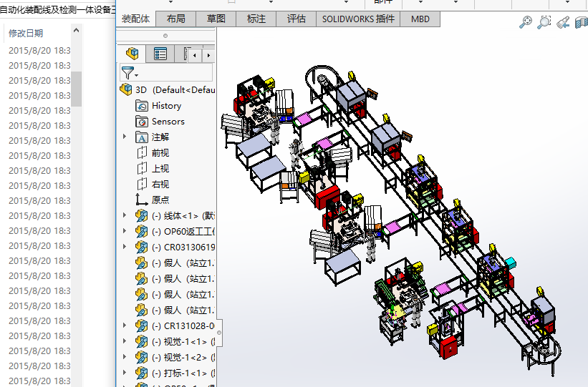588x387 pixels.
Task: Click the 打标-1<1> subassembly icon
Action: click(x=141, y=373)
